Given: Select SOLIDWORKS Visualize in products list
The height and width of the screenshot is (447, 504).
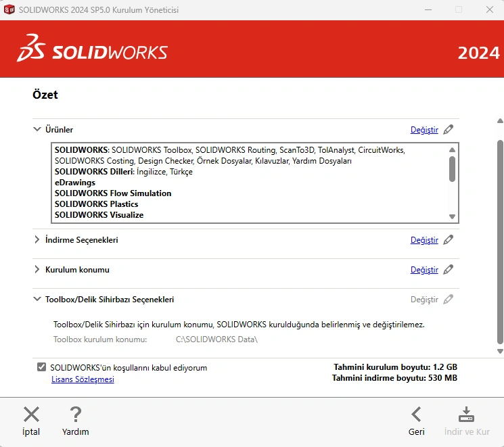Looking at the screenshot, I should [x=99, y=214].
